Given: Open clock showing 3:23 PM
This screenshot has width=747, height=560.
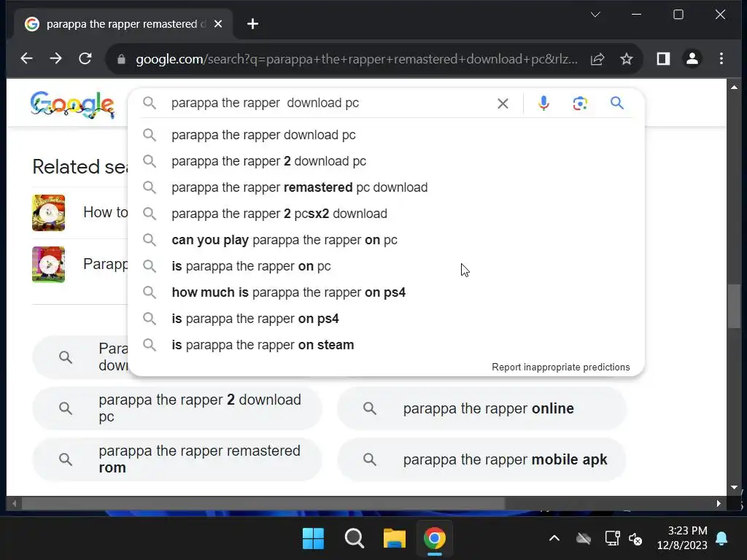Looking at the screenshot, I should [x=682, y=537].
